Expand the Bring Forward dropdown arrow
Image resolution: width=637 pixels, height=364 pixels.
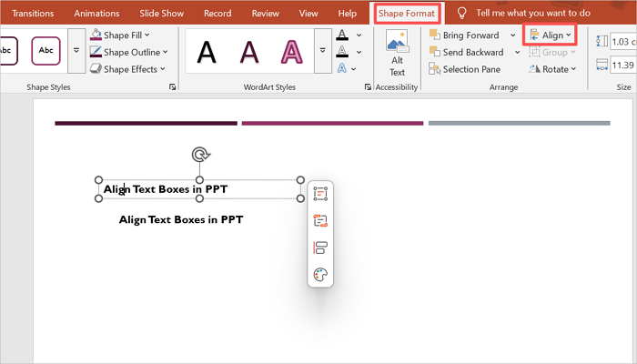513,35
